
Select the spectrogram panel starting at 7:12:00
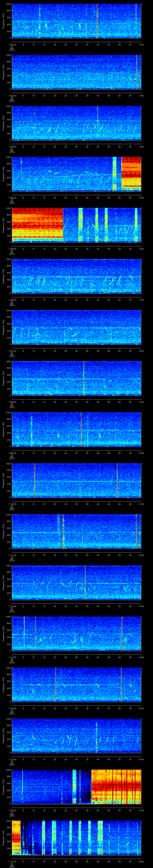(x=77, y=583)
